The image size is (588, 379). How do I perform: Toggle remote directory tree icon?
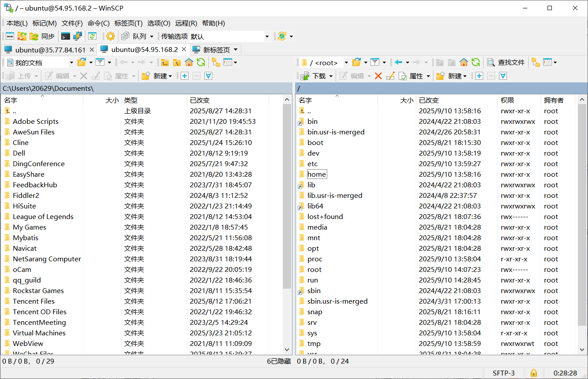(x=536, y=62)
